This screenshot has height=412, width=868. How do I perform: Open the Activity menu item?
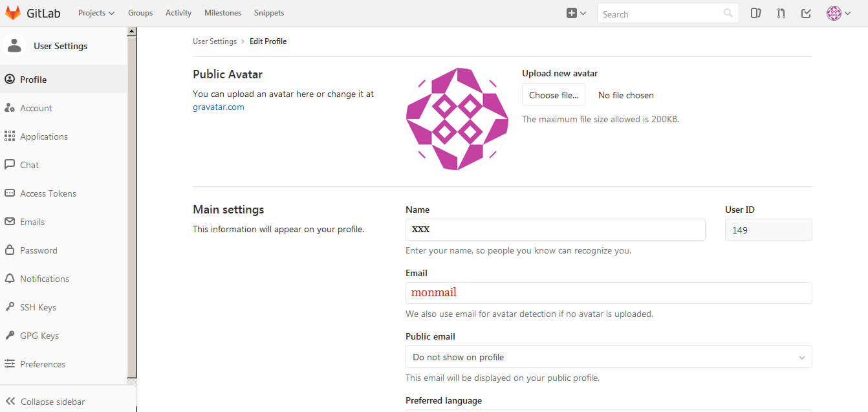tap(179, 13)
